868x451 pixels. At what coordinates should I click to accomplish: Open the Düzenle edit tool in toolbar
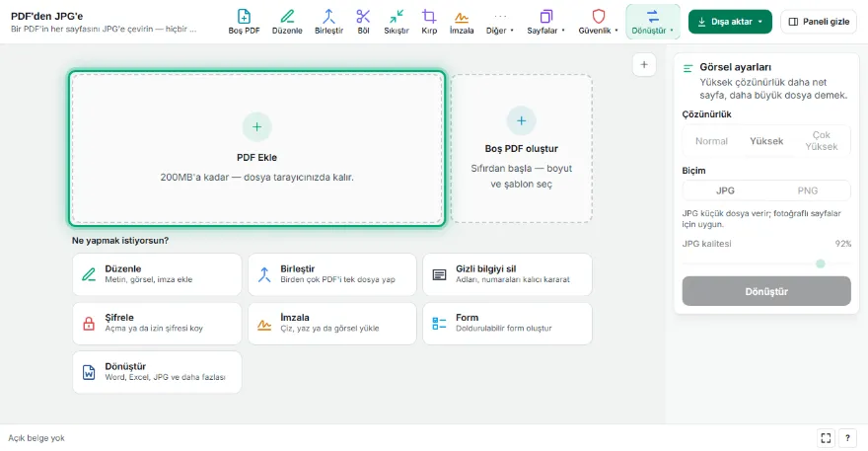pos(287,22)
